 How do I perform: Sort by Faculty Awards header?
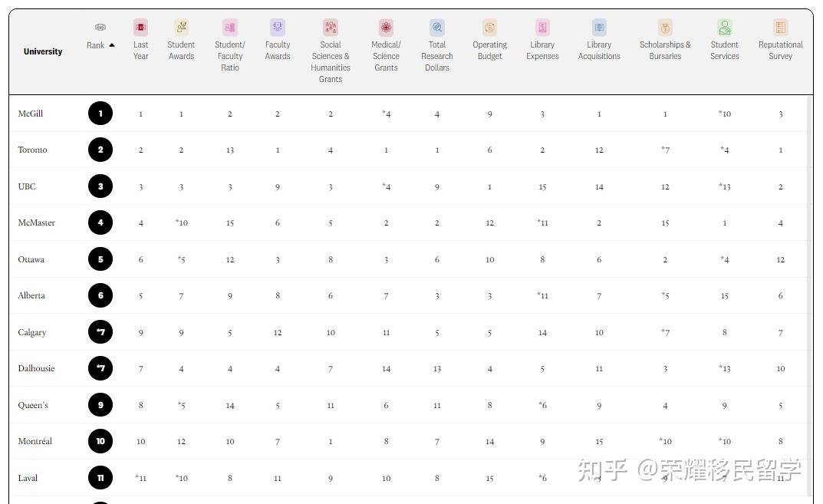[278, 51]
